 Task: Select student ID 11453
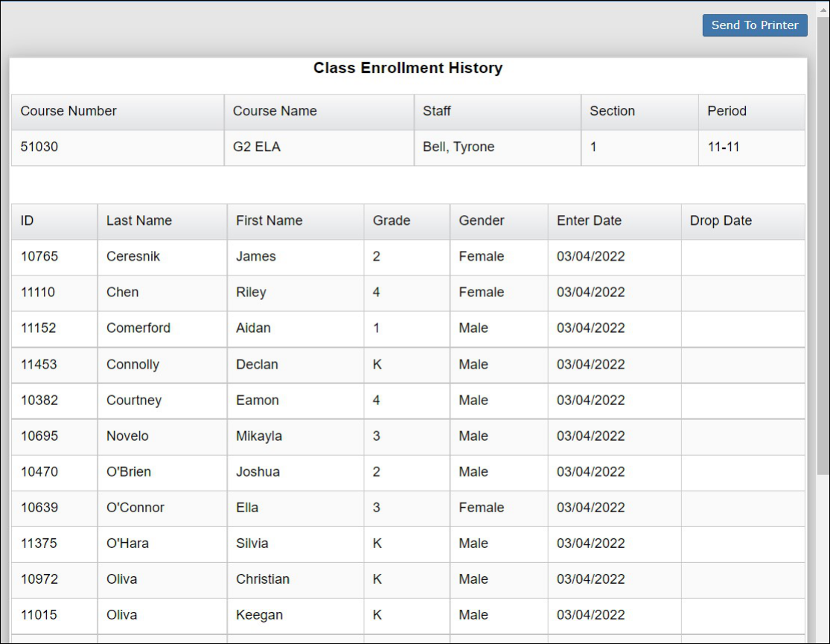point(39,365)
